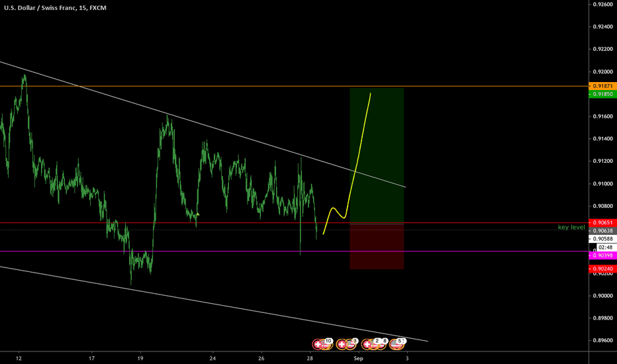Select the green profit zone of long position
This screenshot has width=617, height=364.
click(377, 156)
